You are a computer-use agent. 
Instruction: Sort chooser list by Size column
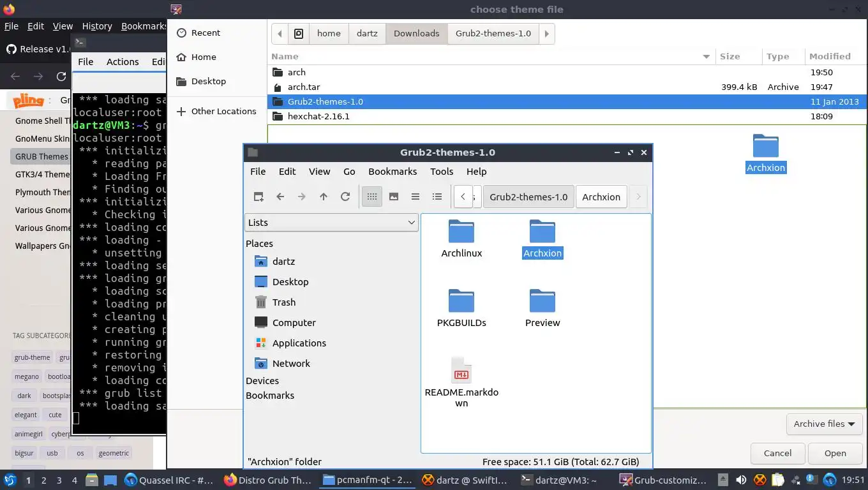click(x=738, y=56)
